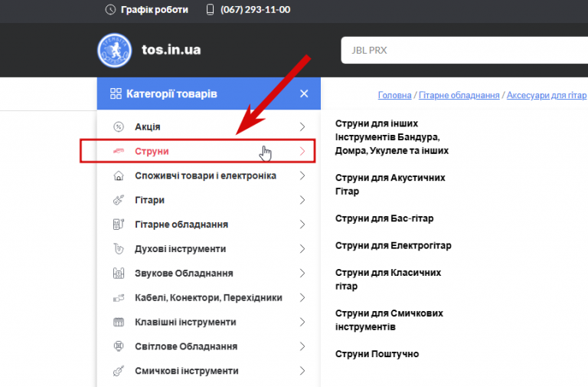Screen dimensions: 588x387
Task: Open Струни для Бас-гітар subcategory
Action: [384, 218]
